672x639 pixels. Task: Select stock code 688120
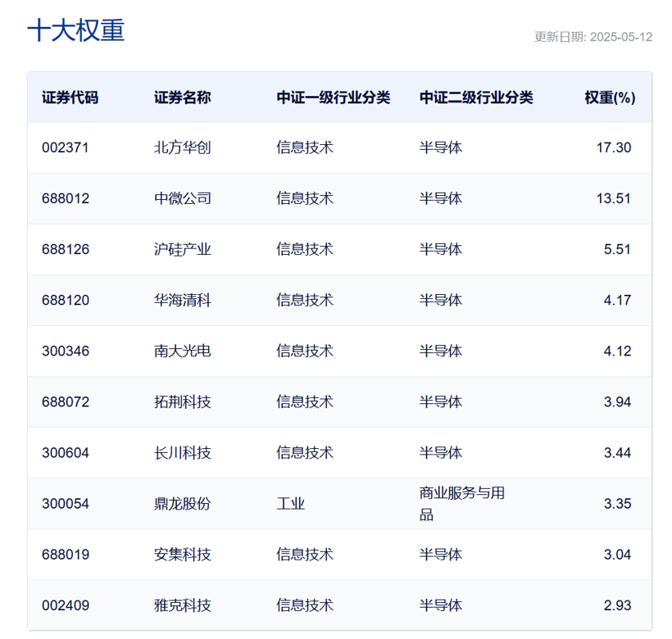(65, 300)
